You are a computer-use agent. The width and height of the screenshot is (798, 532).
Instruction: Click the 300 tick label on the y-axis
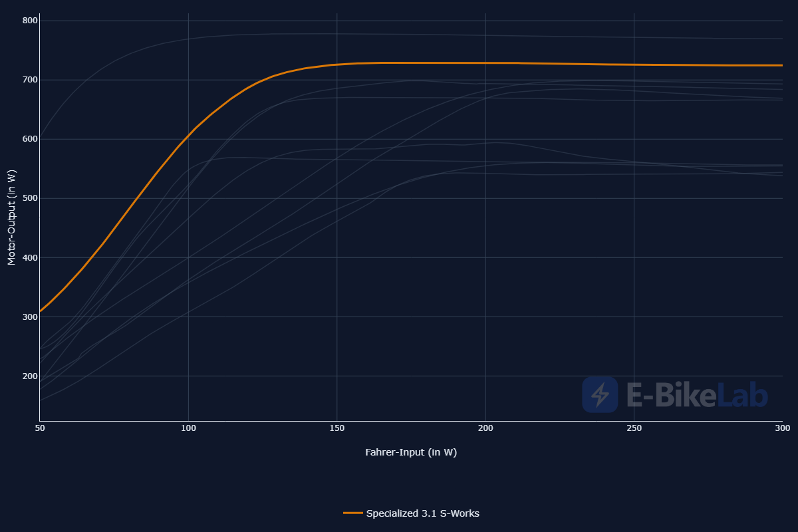(x=29, y=317)
